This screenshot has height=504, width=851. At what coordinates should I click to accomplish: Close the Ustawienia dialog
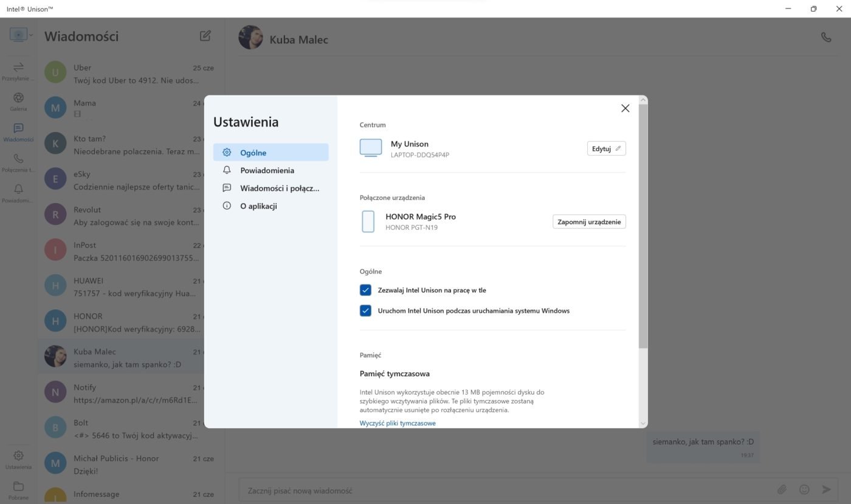[x=625, y=108]
